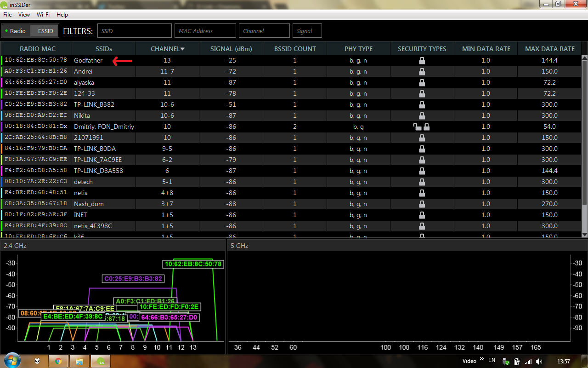The height and width of the screenshot is (368, 588).
Task: Click the 64:66:B3:65:27:D0 label in 2.4 GHz graph
Action: point(169,317)
